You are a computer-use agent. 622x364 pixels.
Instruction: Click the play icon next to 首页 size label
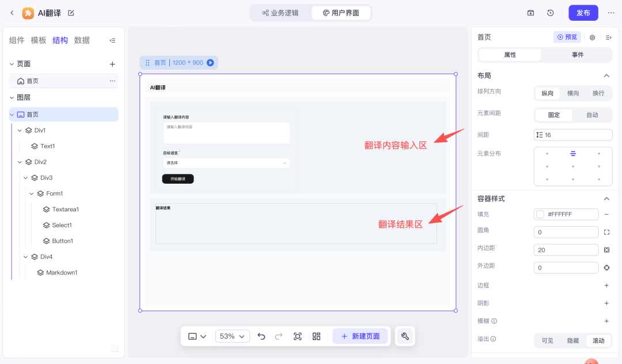(210, 63)
